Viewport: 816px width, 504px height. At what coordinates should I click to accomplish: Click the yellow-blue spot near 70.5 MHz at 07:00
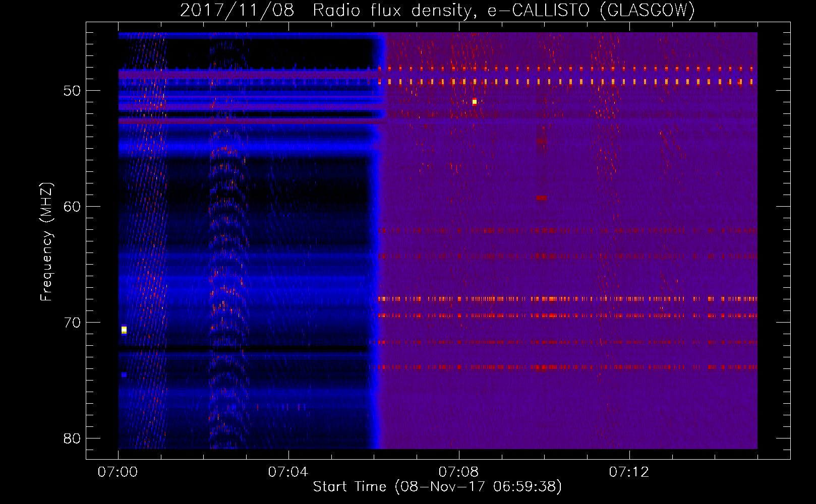(124, 330)
